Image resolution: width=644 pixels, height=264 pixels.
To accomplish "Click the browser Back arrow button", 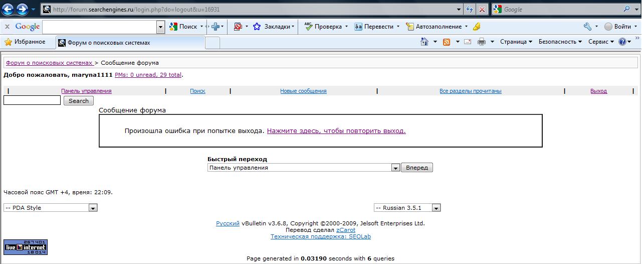I will point(9,9).
